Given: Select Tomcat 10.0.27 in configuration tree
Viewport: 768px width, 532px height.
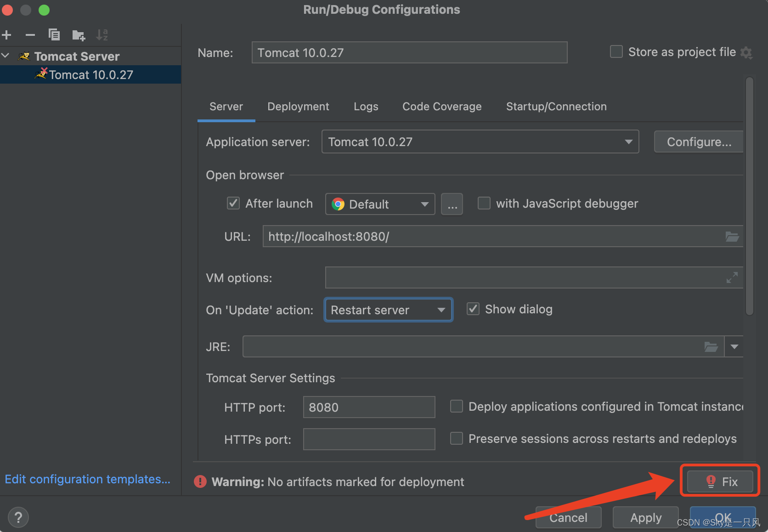Looking at the screenshot, I should point(90,74).
